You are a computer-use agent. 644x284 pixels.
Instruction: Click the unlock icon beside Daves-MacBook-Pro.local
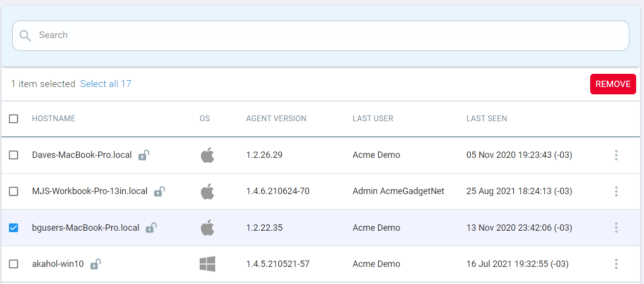coord(144,155)
